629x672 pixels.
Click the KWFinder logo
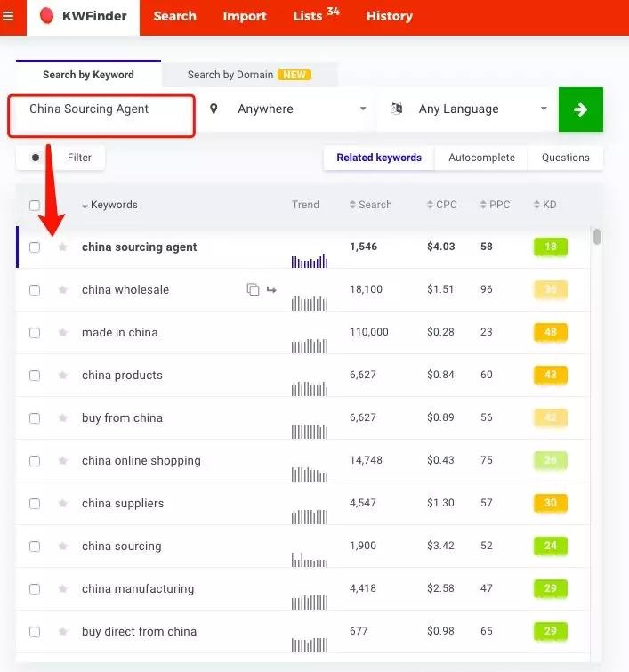pos(83,16)
